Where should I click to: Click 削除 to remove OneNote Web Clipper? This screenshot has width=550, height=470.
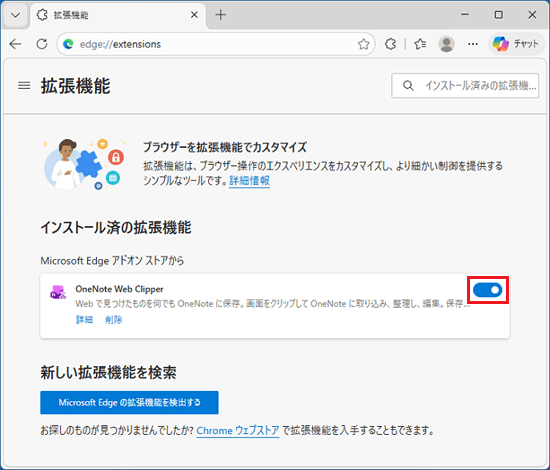[x=114, y=320]
